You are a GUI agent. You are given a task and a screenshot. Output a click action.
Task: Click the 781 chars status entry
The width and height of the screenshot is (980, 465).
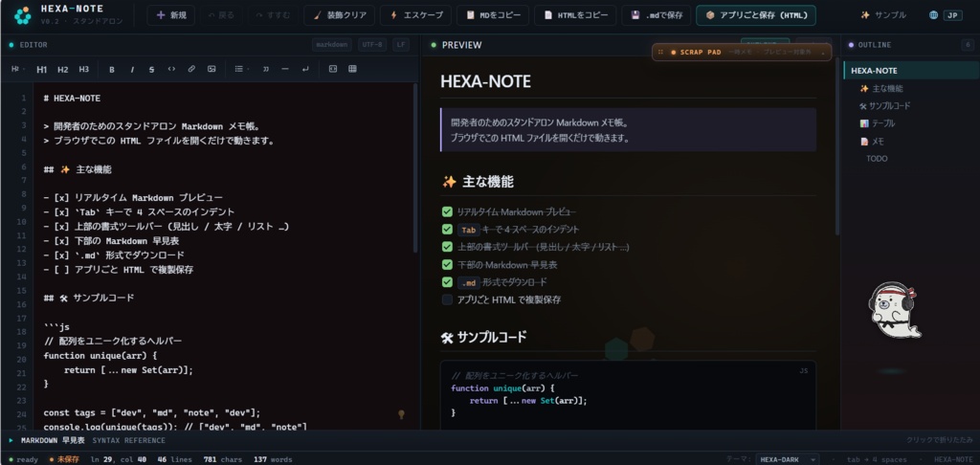222,459
